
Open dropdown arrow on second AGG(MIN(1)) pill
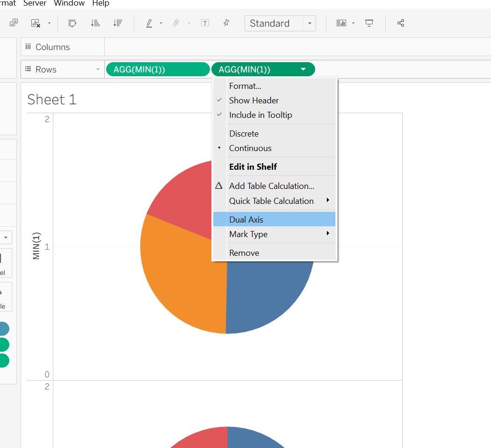(303, 69)
